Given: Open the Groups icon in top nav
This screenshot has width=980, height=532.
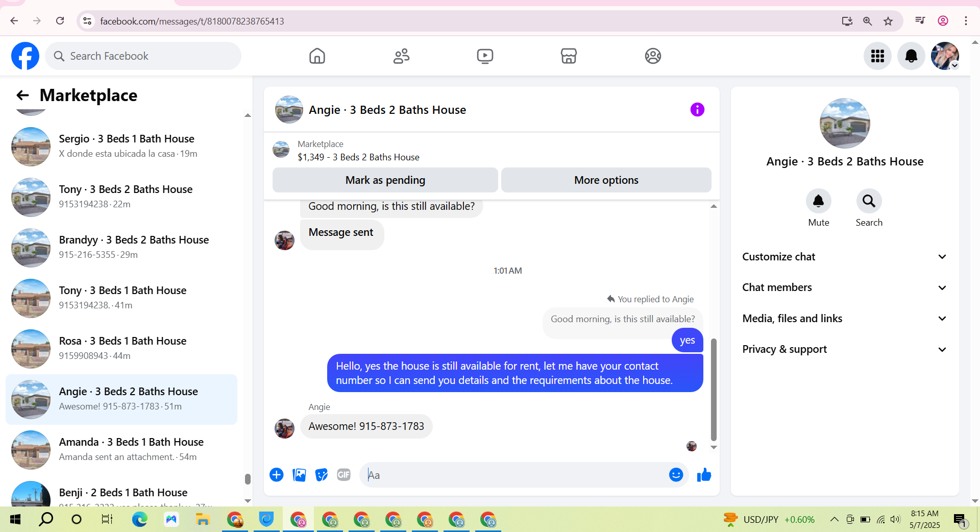Looking at the screenshot, I should [x=653, y=56].
